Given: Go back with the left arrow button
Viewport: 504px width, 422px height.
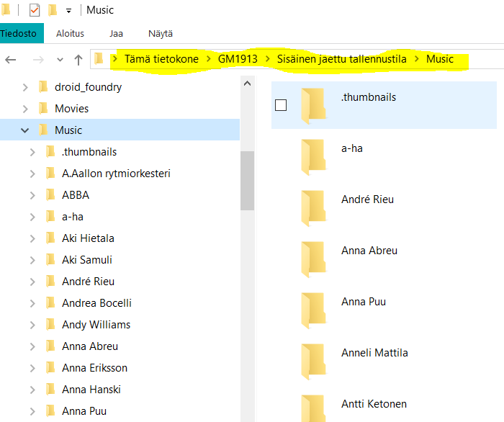Looking at the screenshot, I should [11, 60].
